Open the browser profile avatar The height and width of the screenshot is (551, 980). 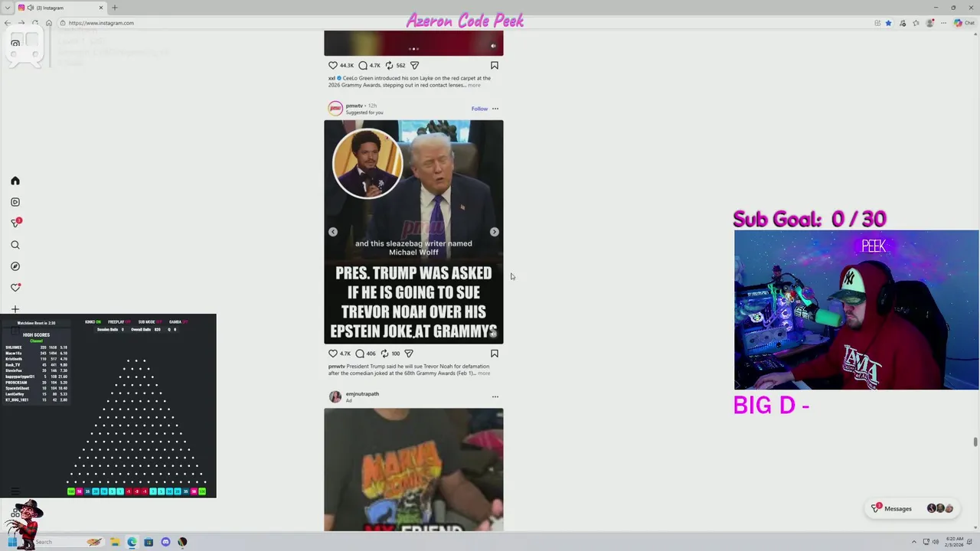pyautogui.click(x=930, y=23)
